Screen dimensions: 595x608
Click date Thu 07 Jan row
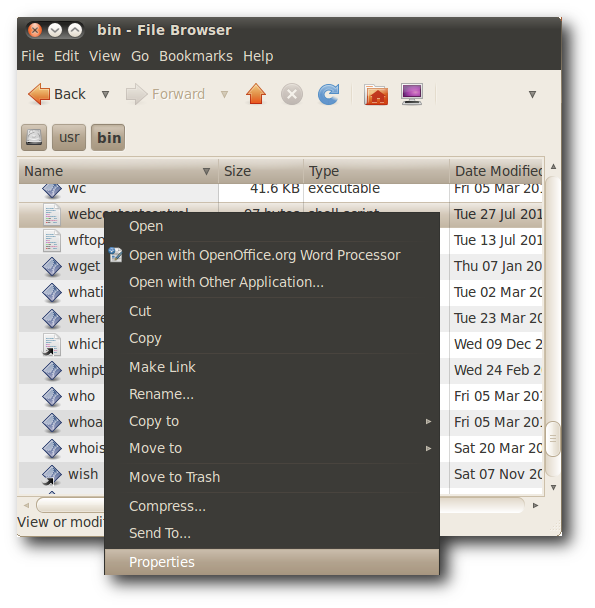(498, 266)
